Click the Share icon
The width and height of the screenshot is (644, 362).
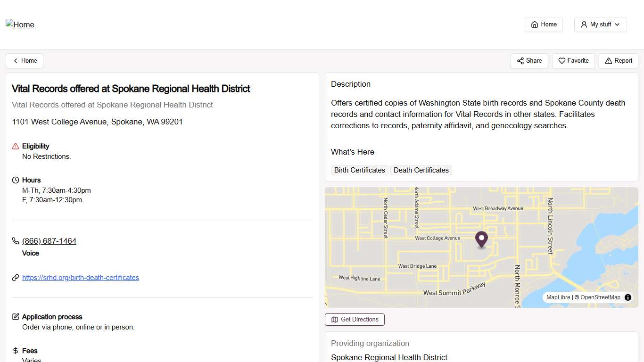[520, 61]
